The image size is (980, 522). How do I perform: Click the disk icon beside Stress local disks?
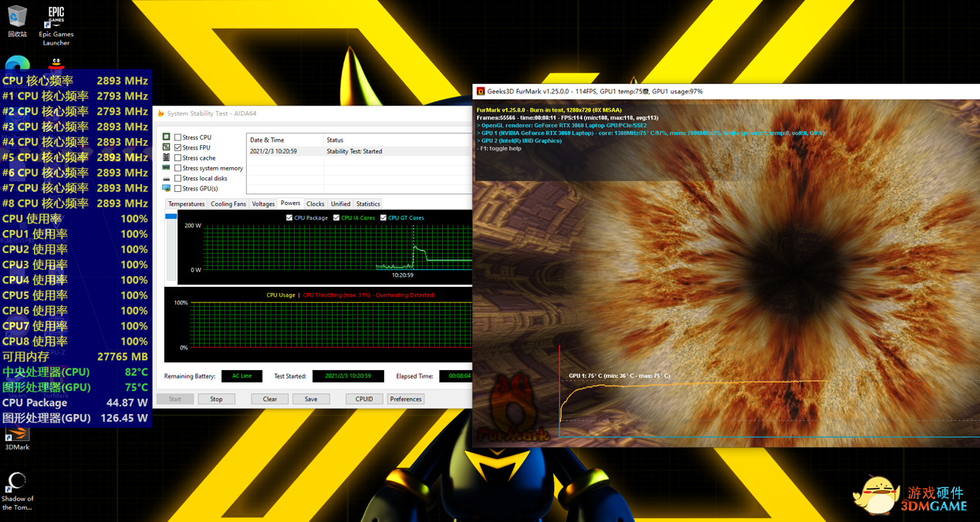(x=166, y=178)
